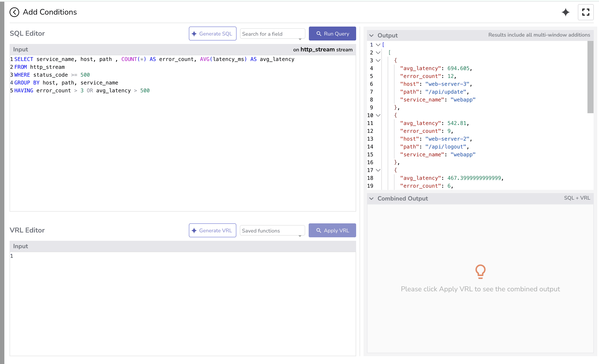Viewport: 599px width, 364px height.
Task: Open the Saved functions dropdown
Action: point(272,230)
